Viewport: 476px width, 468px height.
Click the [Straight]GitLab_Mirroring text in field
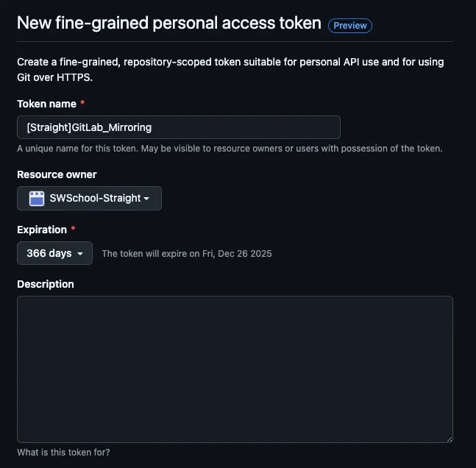point(89,127)
